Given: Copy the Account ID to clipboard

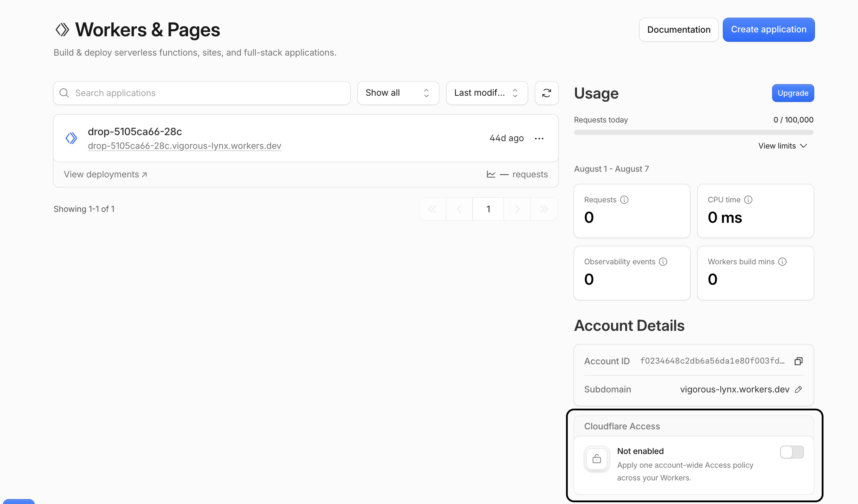Looking at the screenshot, I should (798, 361).
